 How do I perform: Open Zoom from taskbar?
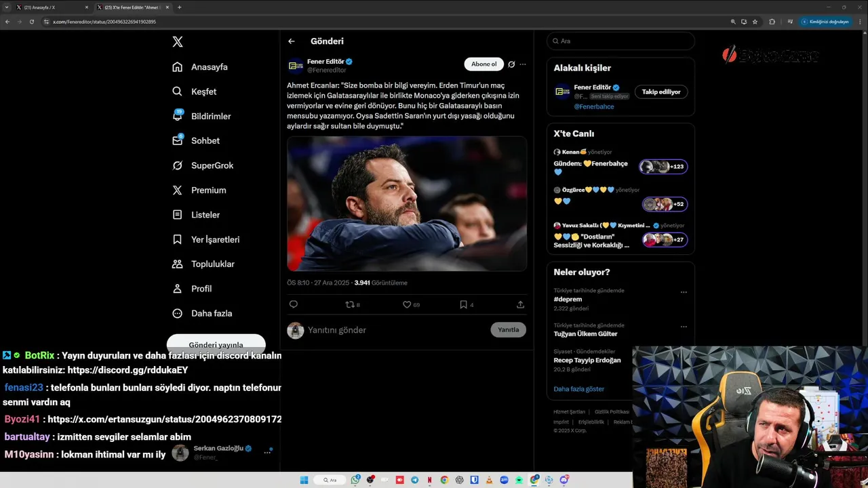tap(504, 480)
